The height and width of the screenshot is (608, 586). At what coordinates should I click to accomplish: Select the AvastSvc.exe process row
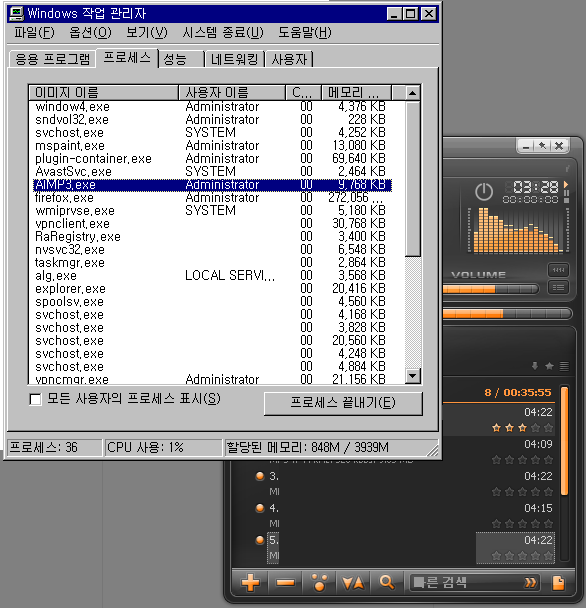pos(212,171)
